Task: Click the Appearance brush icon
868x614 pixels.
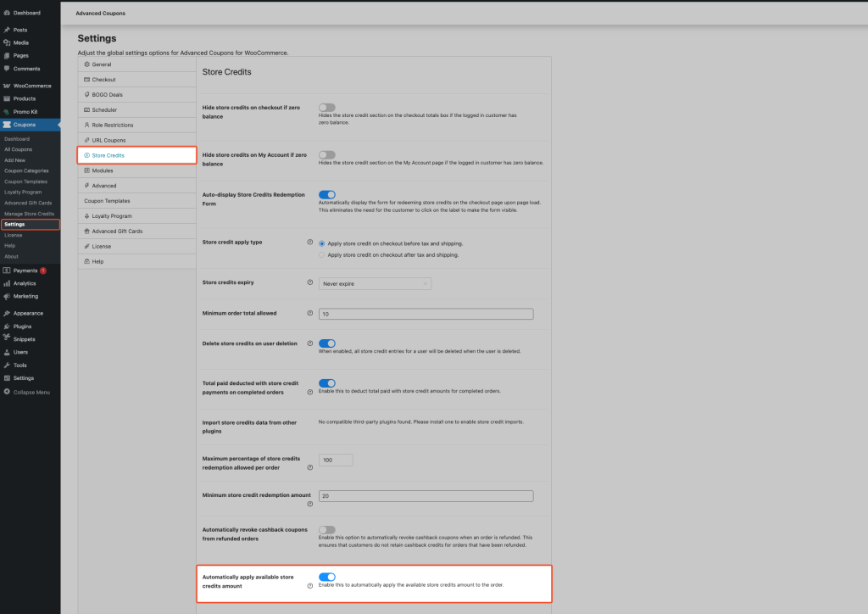Action: [7, 314]
